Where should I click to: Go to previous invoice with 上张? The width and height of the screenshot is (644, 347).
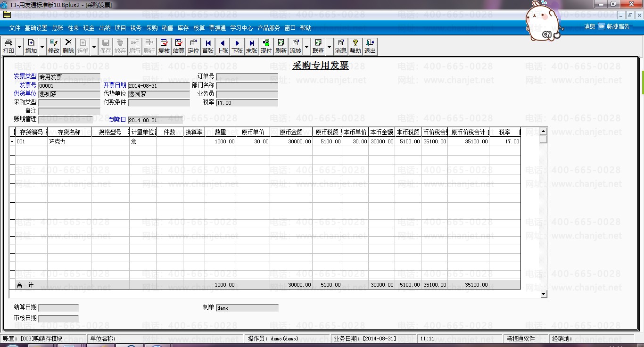tap(223, 46)
